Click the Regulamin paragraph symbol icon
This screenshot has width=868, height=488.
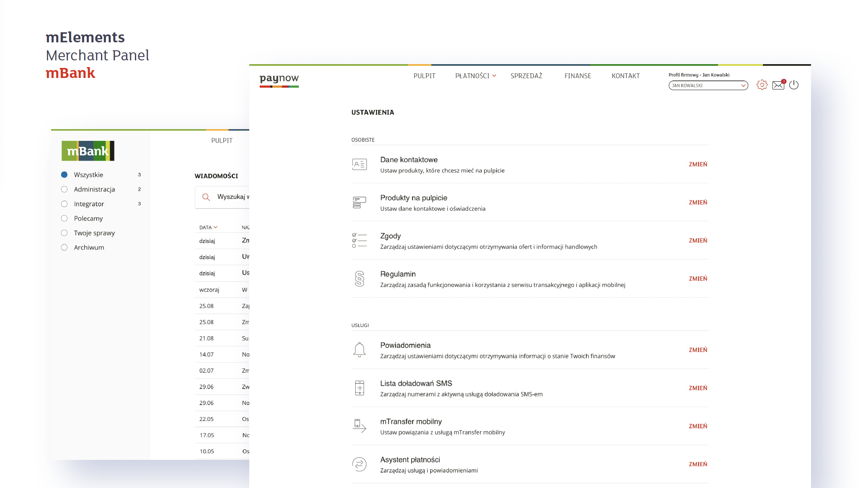click(x=359, y=279)
